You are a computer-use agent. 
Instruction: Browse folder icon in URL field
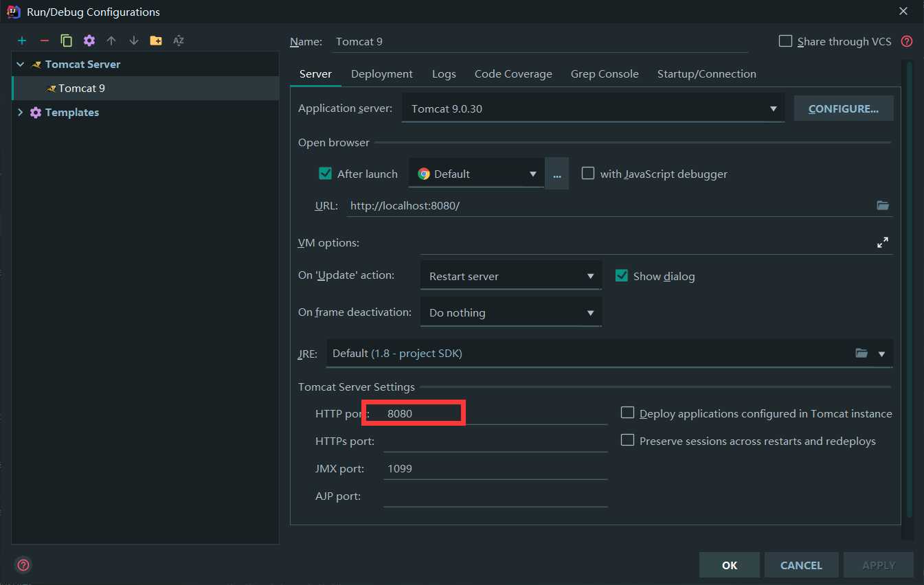pyautogui.click(x=883, y=205)
